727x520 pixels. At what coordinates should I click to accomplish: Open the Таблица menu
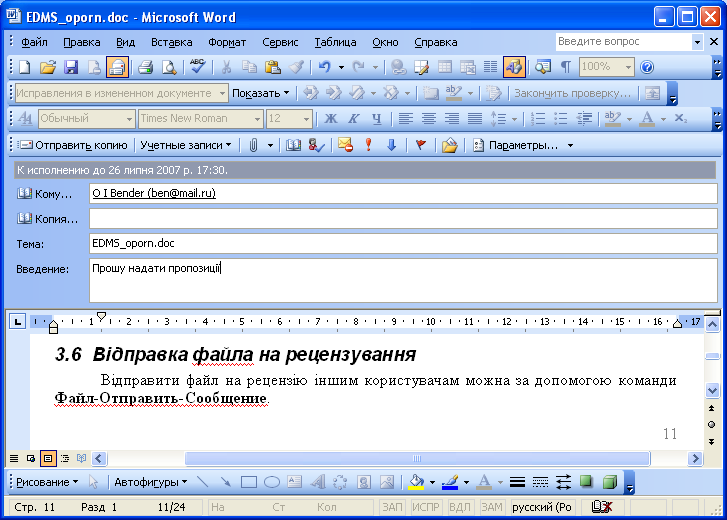(x=335, y=42)
